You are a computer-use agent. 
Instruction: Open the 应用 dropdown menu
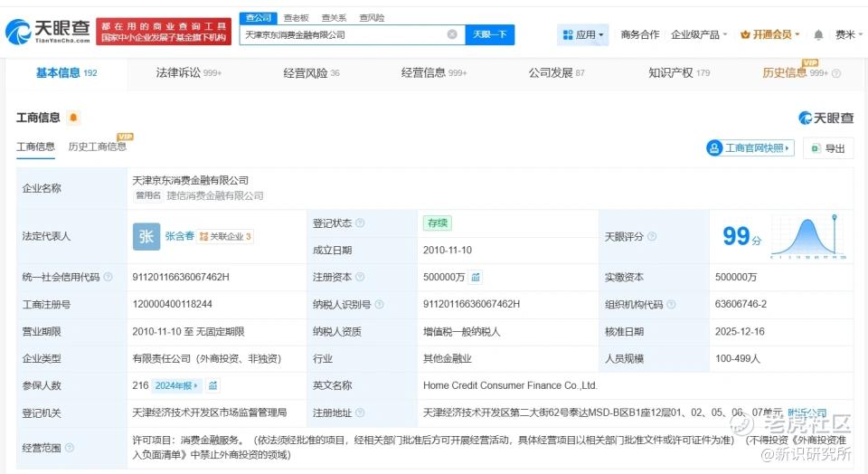(x=584, y=34)
